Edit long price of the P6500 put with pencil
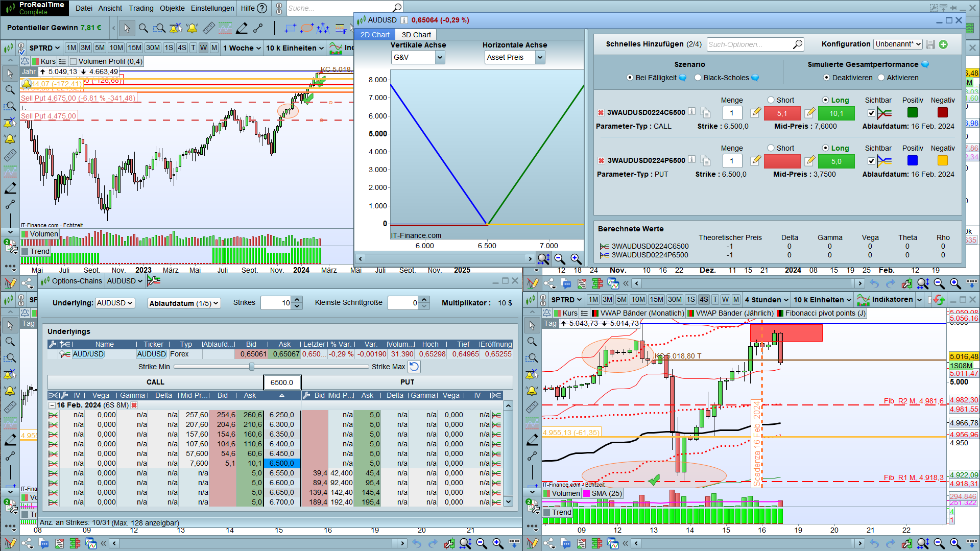 pos(809,161)
